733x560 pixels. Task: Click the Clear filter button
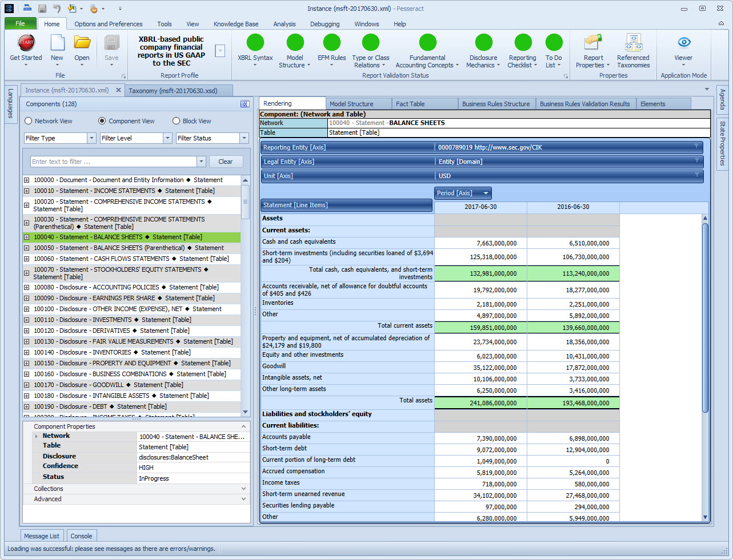pos(226,162)
